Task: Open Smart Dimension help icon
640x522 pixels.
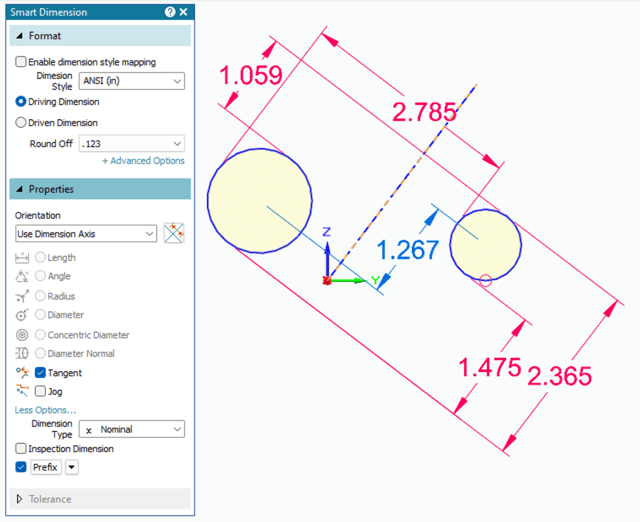Action: point(170,12)
